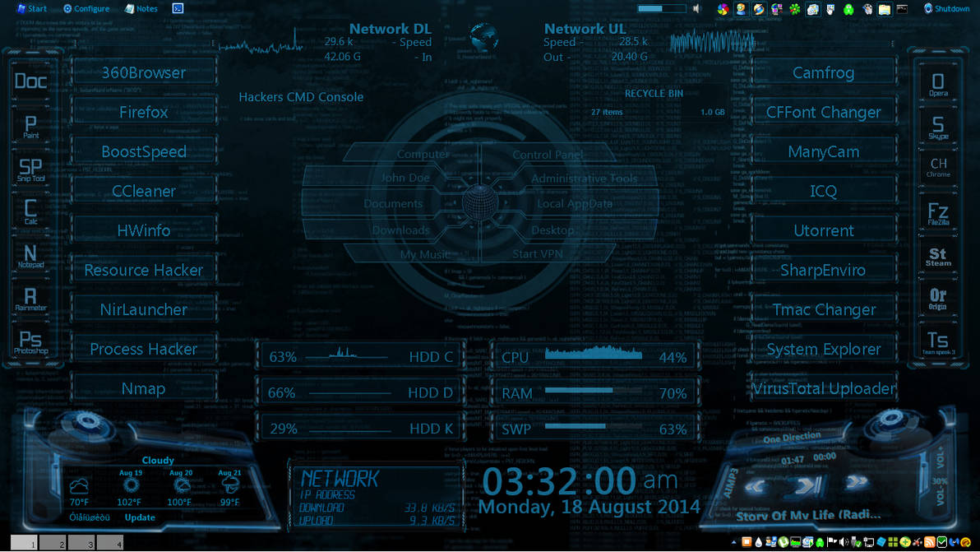This screenshot has width=980, height=552.
Task: Click Start VPN in circular launcher
Action: [538, 254]
